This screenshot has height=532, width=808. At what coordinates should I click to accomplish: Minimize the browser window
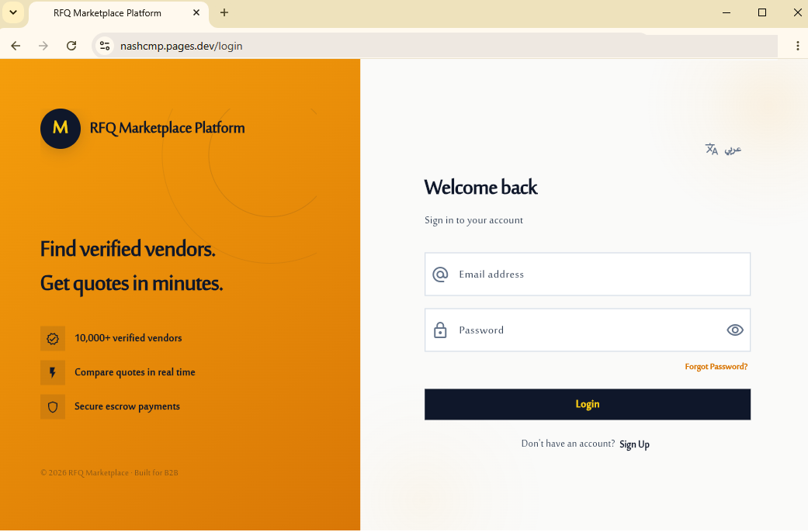coord(727,13)
